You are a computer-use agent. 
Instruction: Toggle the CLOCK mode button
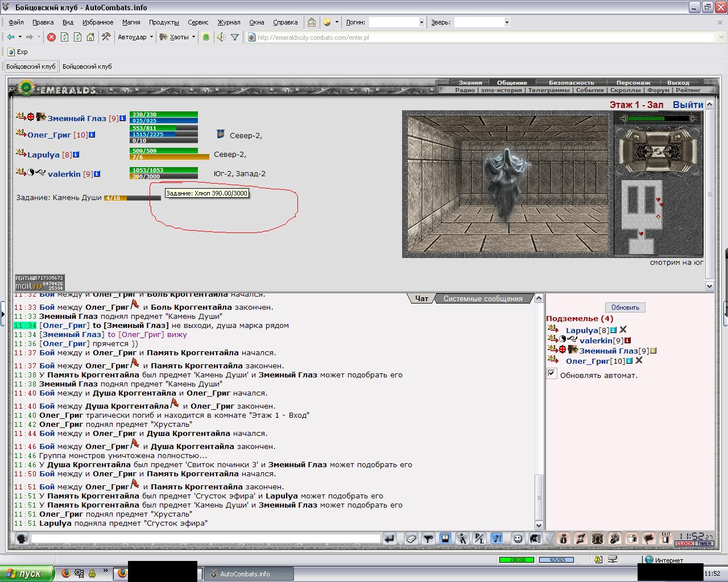click(x=684, y=543)
